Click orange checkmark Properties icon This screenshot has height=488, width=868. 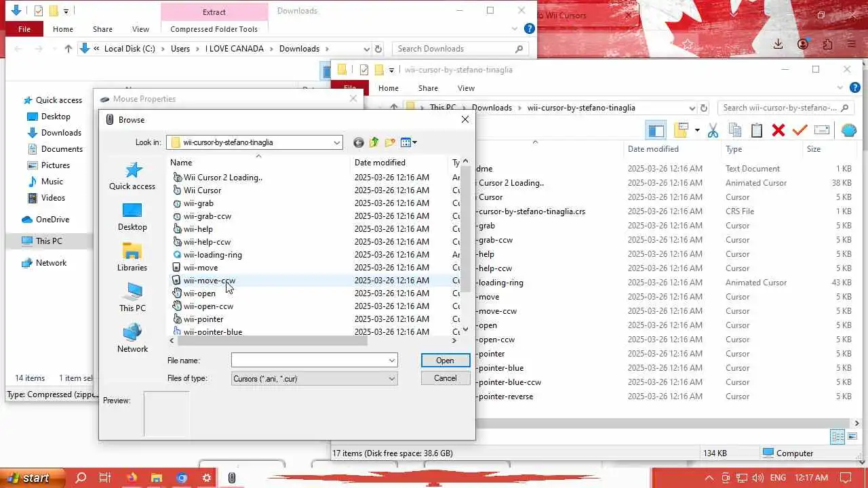tap(800, 130)
